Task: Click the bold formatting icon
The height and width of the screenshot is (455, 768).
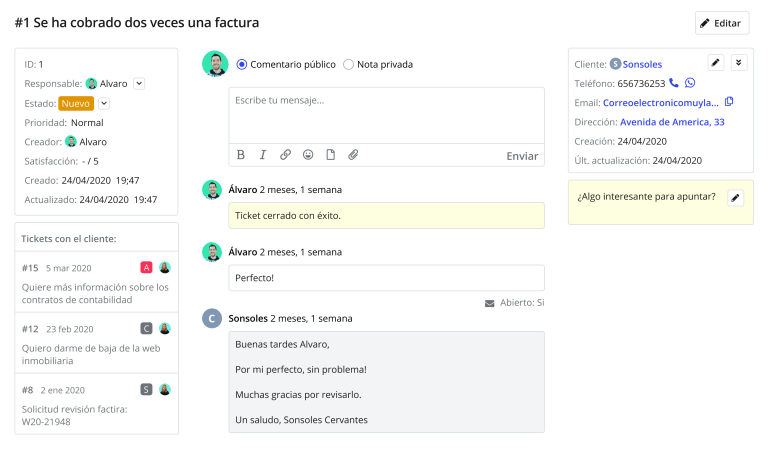Action: coord(241,155)
